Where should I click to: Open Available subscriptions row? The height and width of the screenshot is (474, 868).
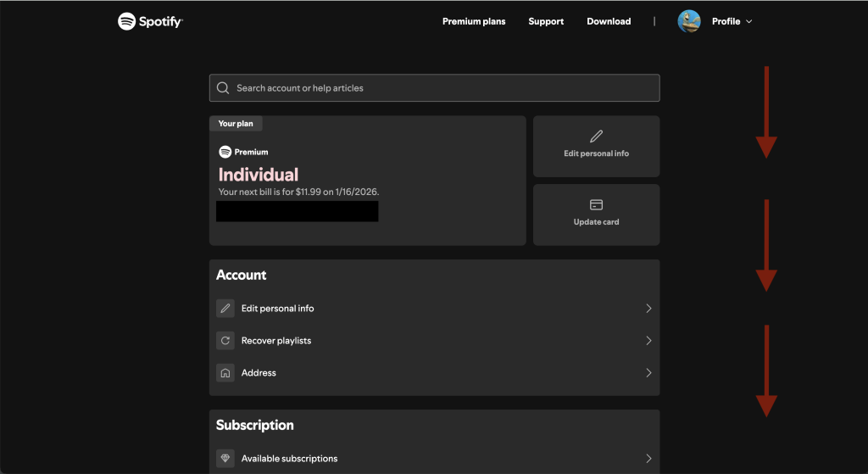[435, 459]
